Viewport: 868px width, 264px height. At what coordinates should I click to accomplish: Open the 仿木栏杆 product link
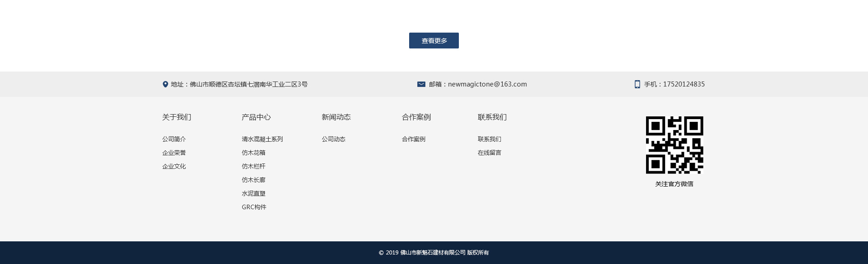tap(254, 166)
